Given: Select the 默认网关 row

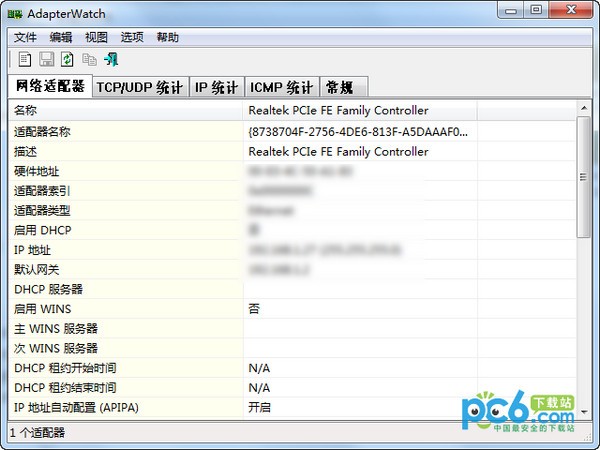Looking at the screenshot, I should 292,270.
